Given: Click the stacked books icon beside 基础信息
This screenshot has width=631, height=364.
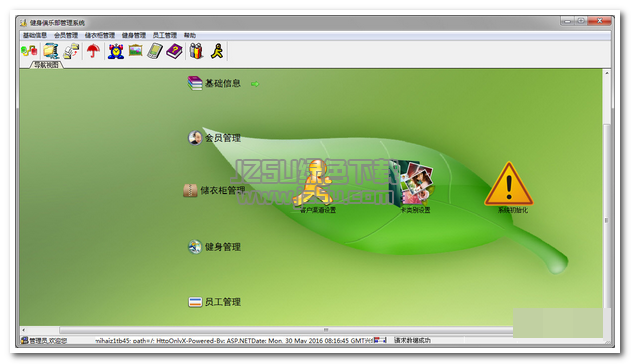Looking at the screenshot, I should tap(195, 83).
